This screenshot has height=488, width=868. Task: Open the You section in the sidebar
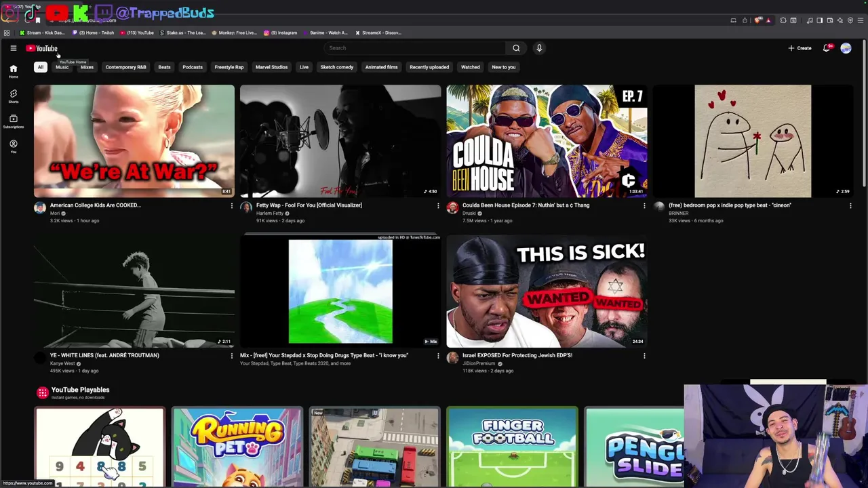[13, 146]
